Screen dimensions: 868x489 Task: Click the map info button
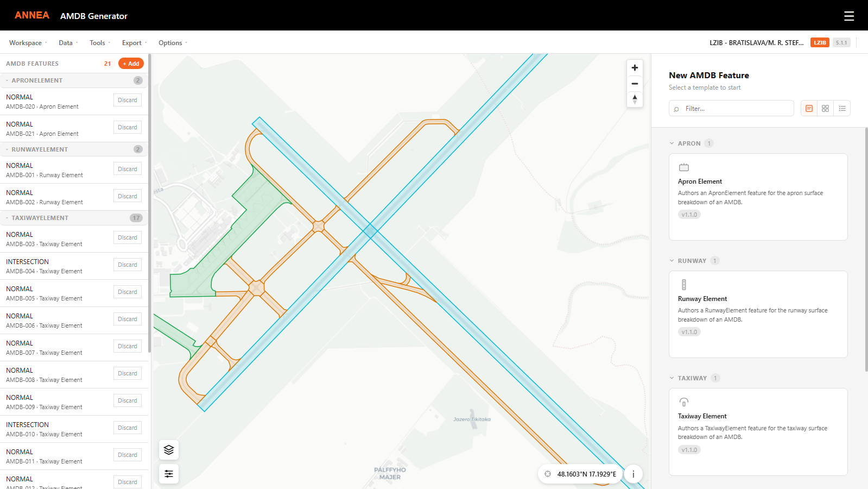(x=633, y=474)
